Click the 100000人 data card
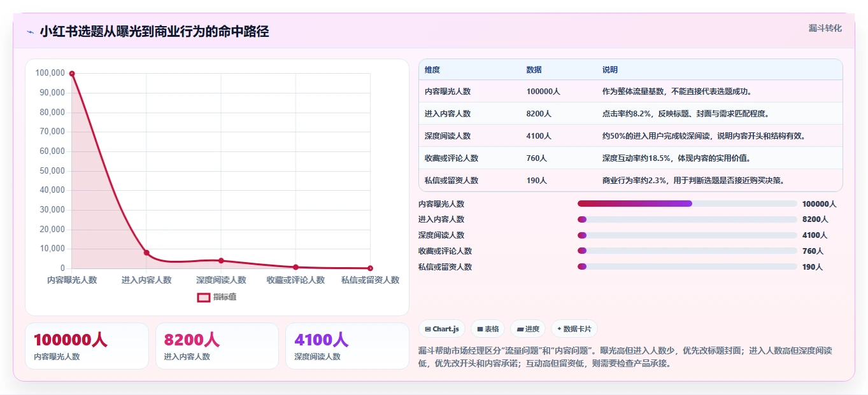 [x=87, y=346]
